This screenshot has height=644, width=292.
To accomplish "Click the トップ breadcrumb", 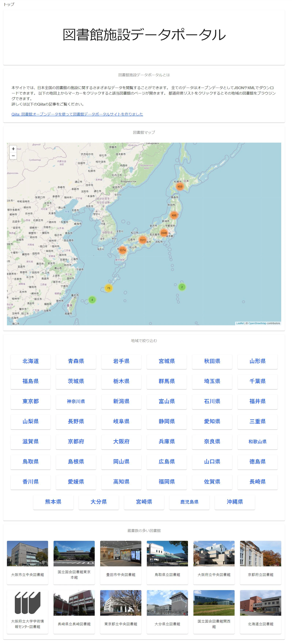I will 9,4.
